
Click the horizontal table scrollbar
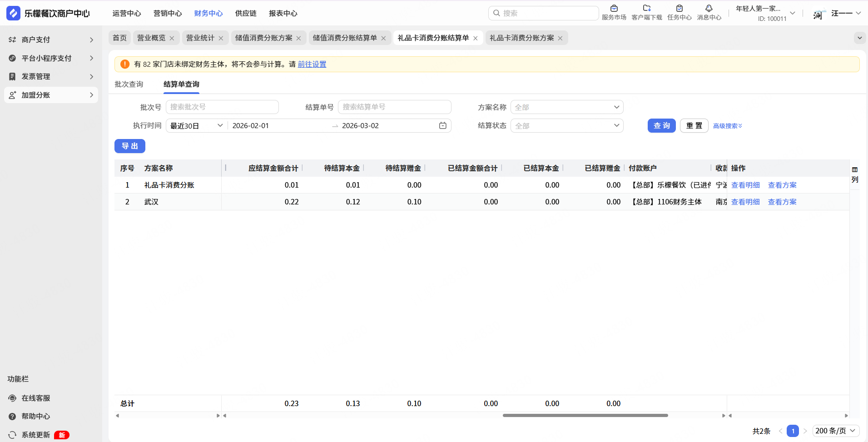tap(585, 415)
